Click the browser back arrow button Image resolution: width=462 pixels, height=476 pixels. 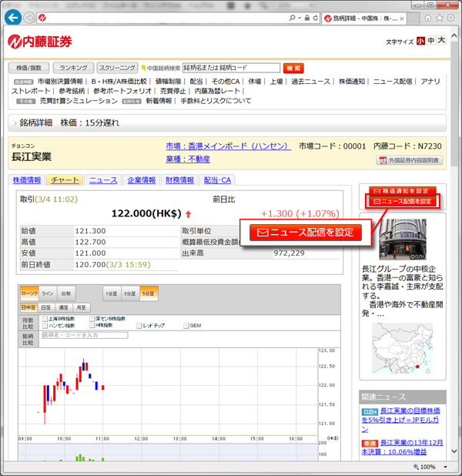tap(13, 18)
